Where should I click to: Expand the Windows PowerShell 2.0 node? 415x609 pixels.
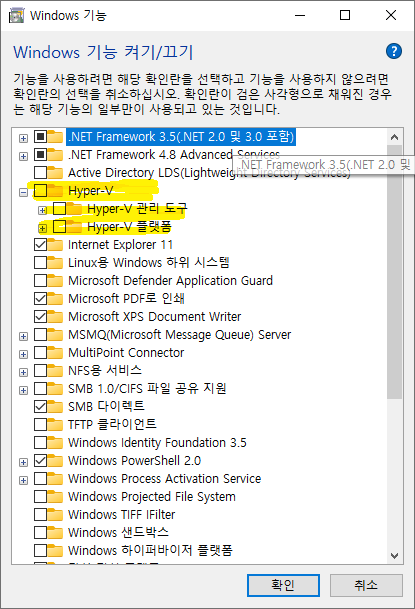tap(24, 462)
